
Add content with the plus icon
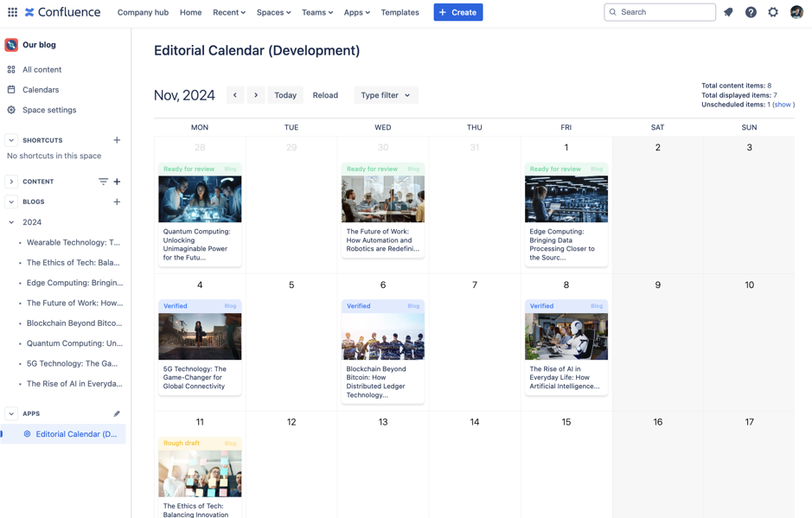117,182
